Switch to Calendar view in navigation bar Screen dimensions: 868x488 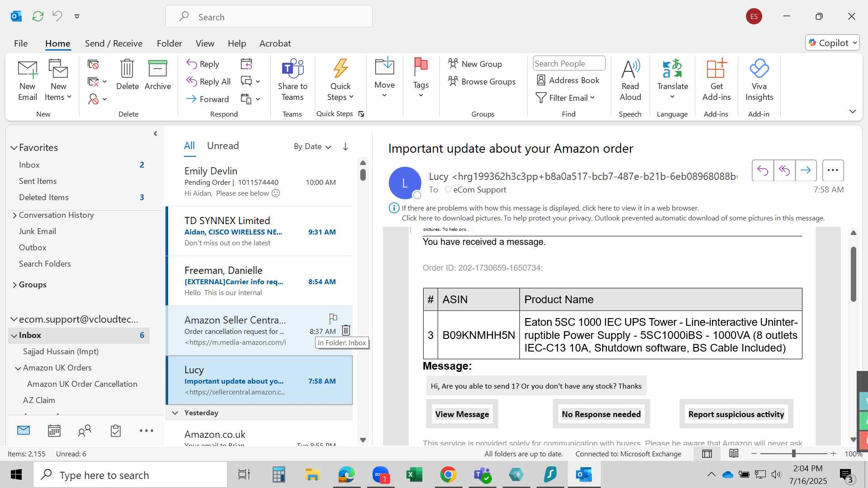54,431
